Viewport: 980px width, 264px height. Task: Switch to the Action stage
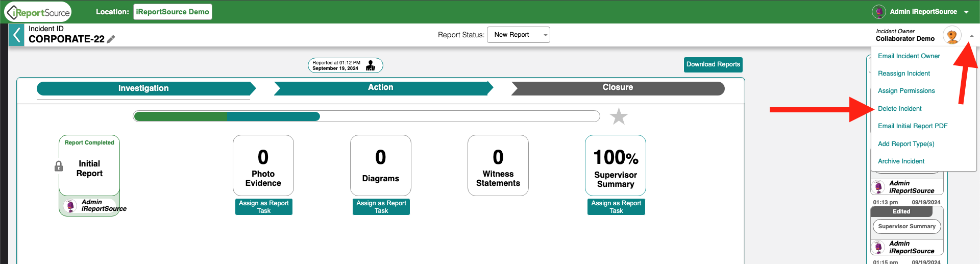click(x=383, y=88)
